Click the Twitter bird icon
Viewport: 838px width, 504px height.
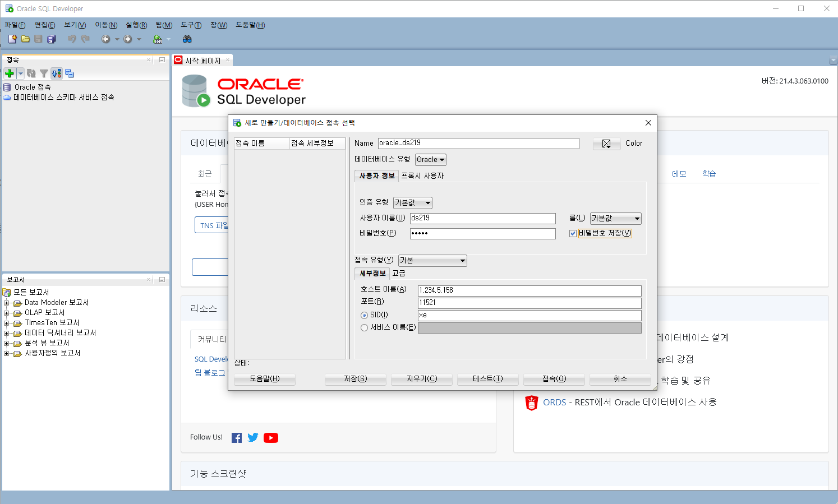(x=253, y=437)
